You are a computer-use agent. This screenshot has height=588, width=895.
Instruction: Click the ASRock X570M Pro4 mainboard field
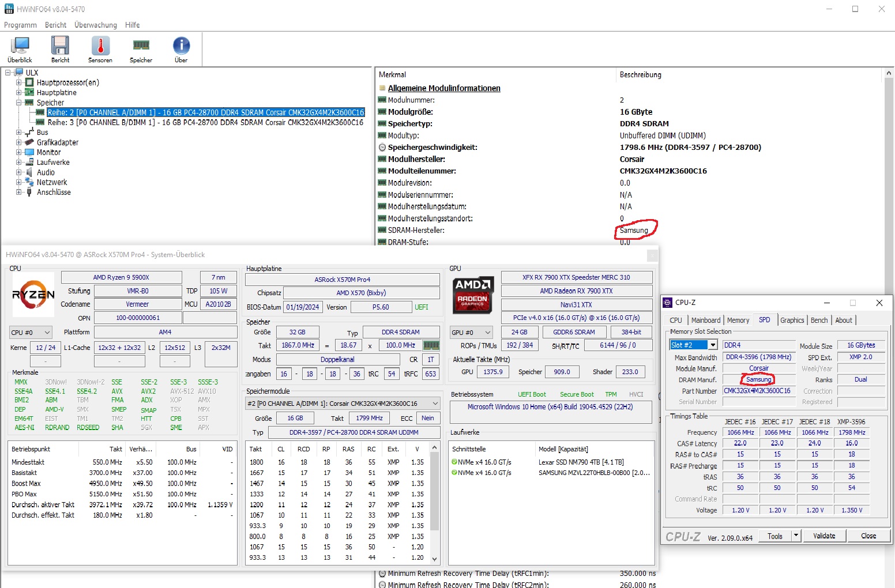click(343, 280)
